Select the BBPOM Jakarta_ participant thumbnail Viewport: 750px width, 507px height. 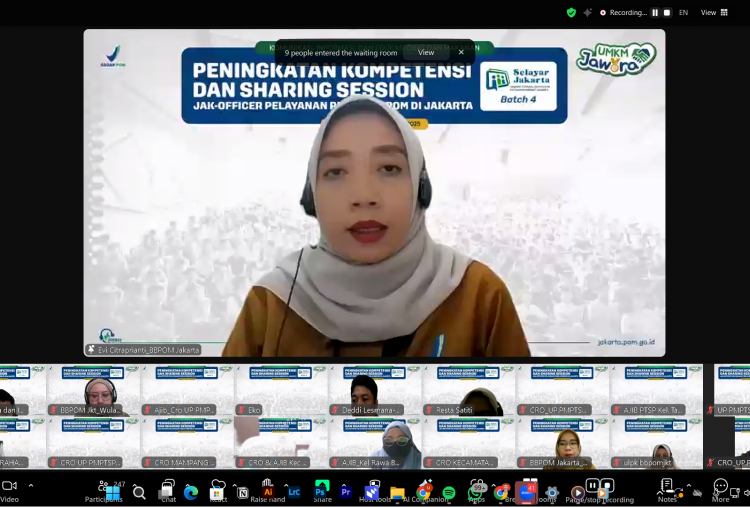pyautogui.click(x=562, y=443)
